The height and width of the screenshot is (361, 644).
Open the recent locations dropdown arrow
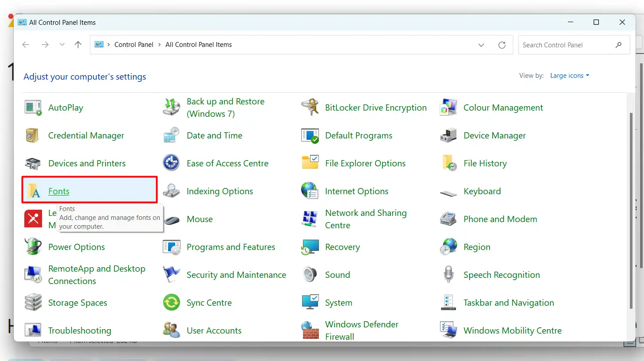(x=62, y=45)
